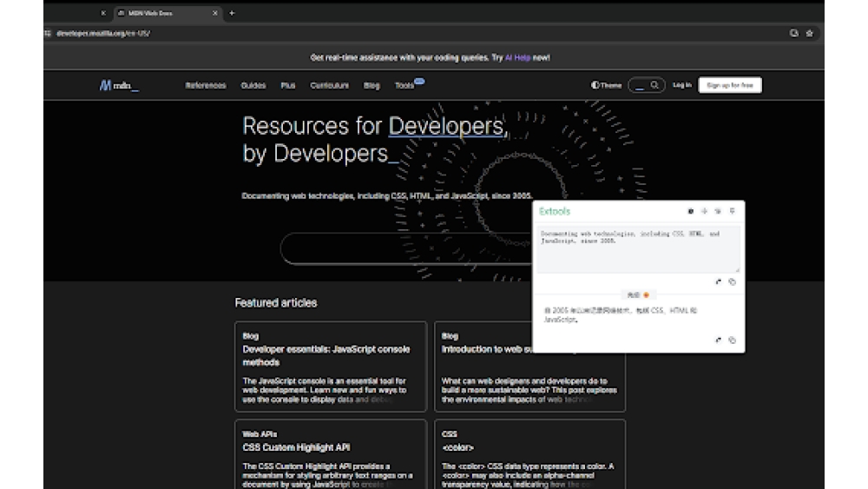Open the Tools menu
Viewport: 868px width, 489px height.
point(404,85)
